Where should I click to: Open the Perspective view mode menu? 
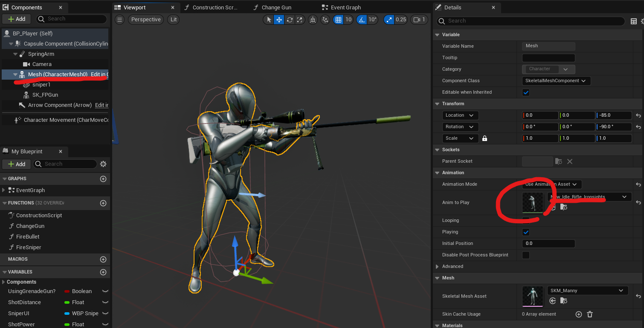click(146, 20)
